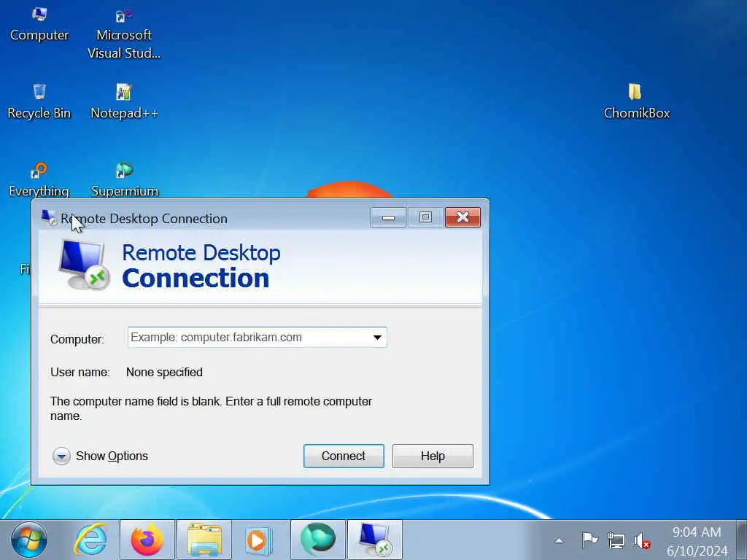The width and height of the screenshot is (747, 560).
Task: Select the Recycle Bin desktop icon
Action: (39, 101)
